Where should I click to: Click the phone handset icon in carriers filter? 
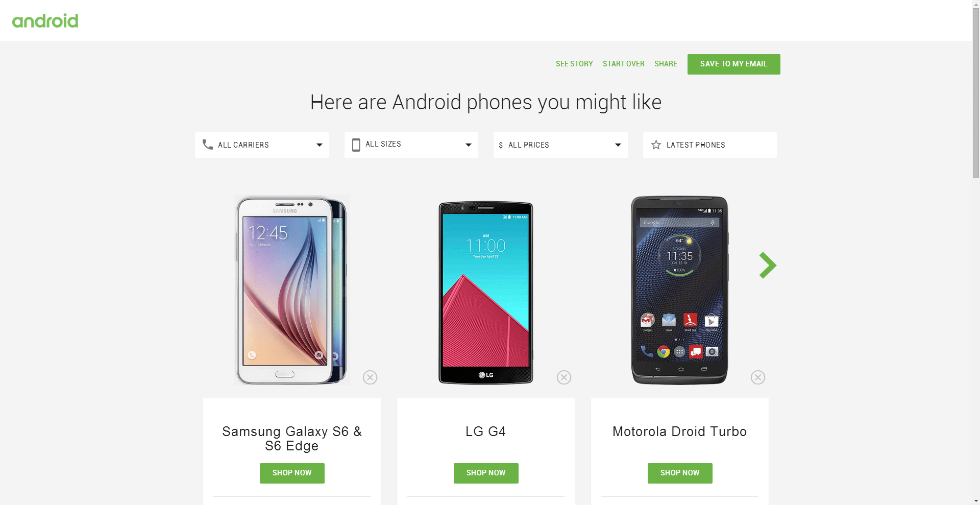pos(207,145)
